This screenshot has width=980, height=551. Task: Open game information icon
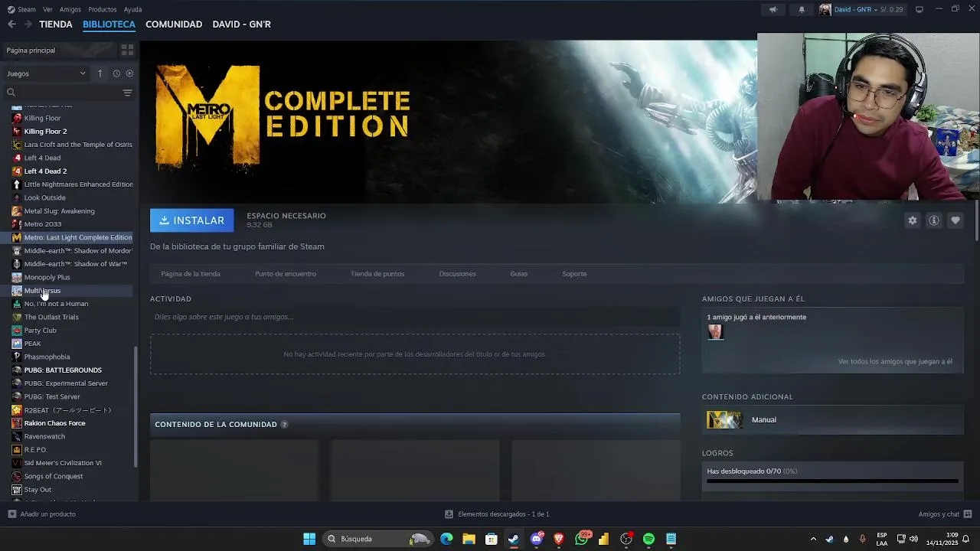(x=933, y=220)
